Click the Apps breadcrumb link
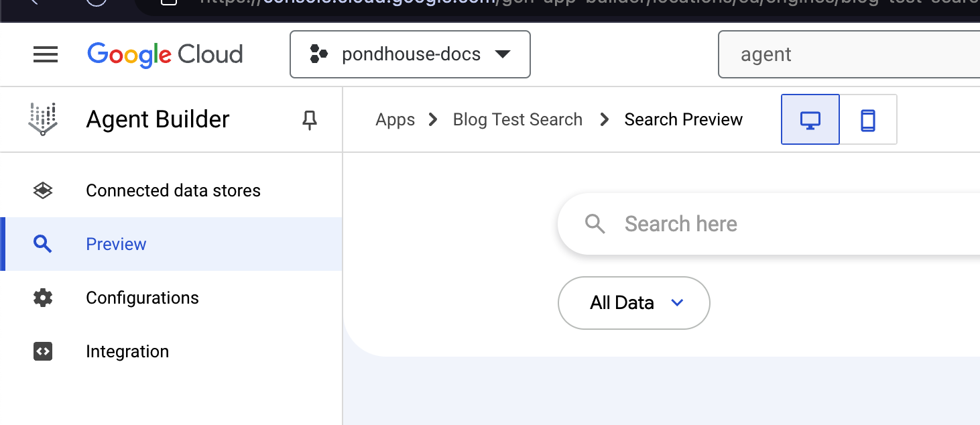This screenshot has width=980, height=425. pyautogui.click(x=395, y=120)
